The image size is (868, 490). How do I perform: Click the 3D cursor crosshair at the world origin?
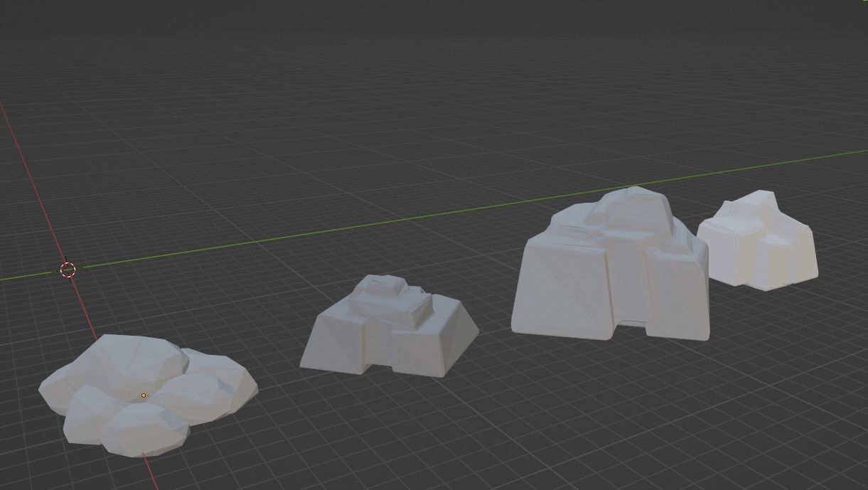(68, 270)
